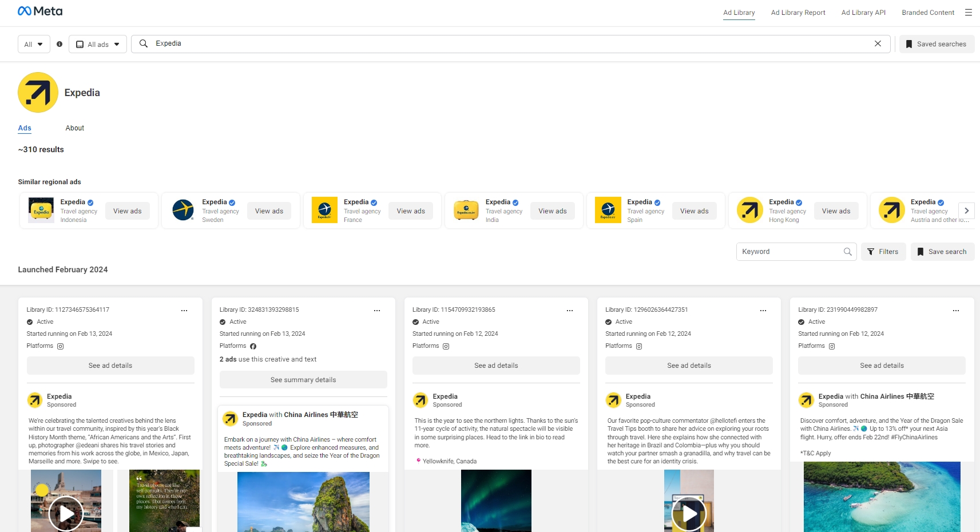Screen dimensions: 980x532
Task: Click the Saved searches button
Action: (937, 44)
